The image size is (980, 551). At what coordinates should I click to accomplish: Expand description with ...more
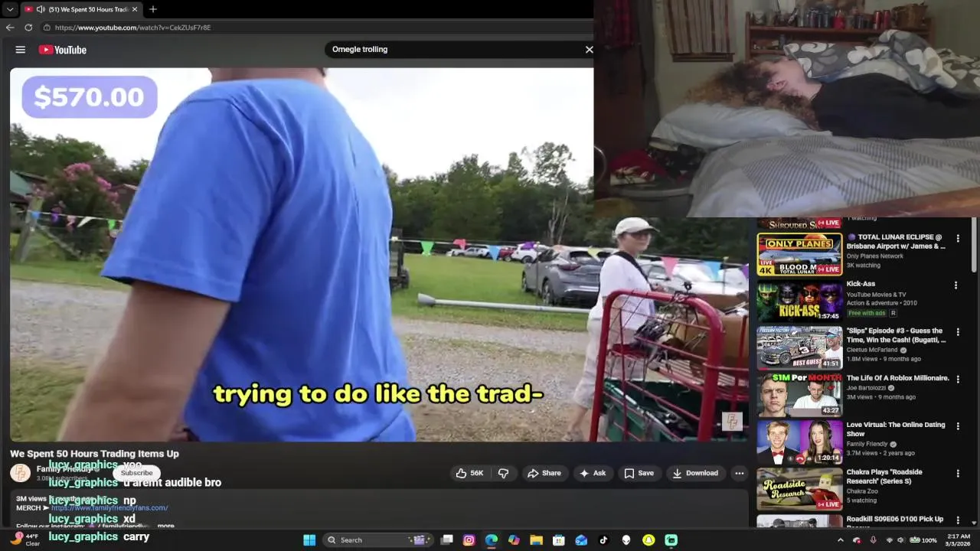point(165,526)
